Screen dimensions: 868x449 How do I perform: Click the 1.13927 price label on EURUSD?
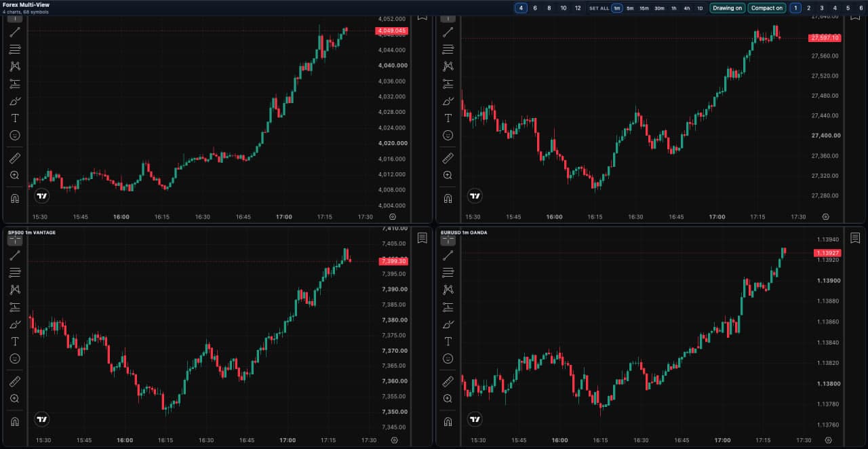pos(827,253)
